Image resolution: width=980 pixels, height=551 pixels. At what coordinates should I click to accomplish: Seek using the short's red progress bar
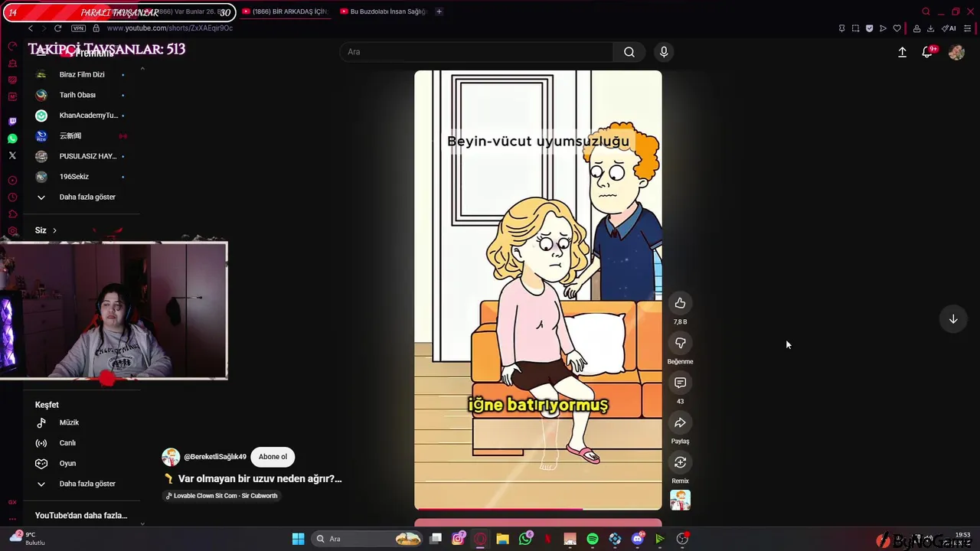(x=538, y=508)
